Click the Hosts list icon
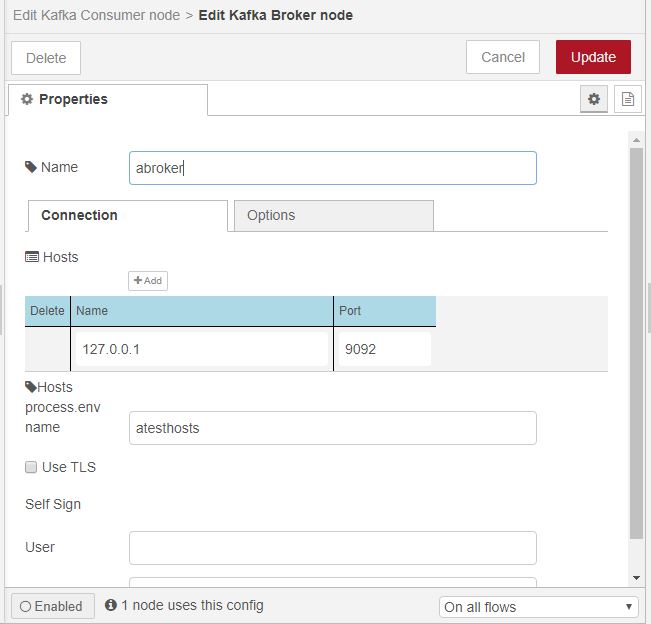Viewport: 651px width, 624px height. 32,257
